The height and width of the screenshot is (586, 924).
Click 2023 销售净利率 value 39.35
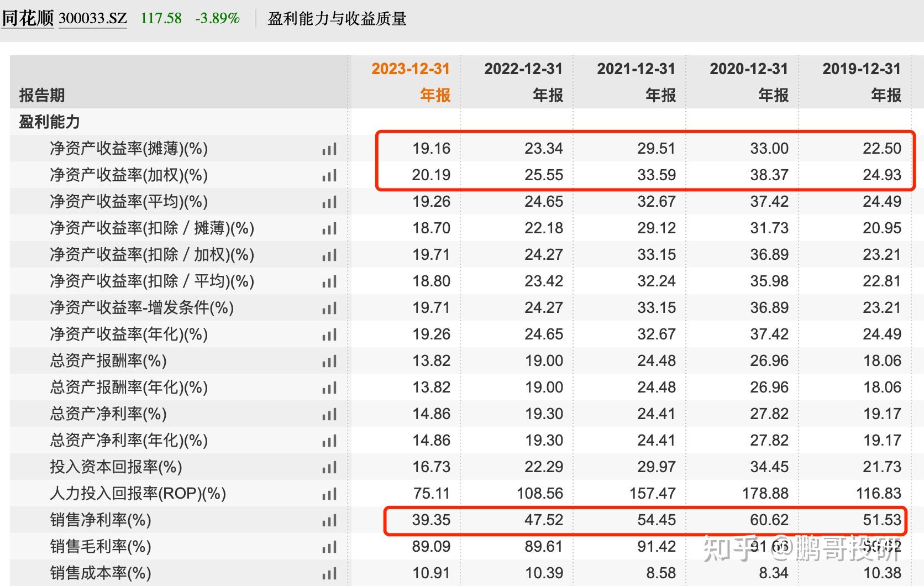tap(432, 520)
